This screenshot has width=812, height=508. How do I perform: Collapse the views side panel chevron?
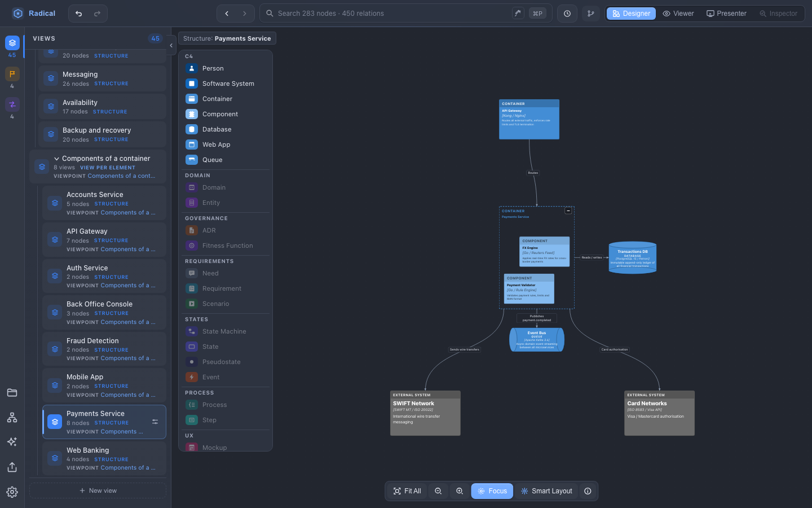click(x=171, y=45)
